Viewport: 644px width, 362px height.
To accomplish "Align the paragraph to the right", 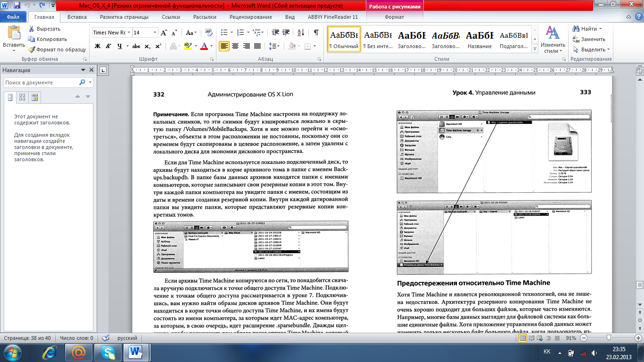I will click(x=246, y=46).
